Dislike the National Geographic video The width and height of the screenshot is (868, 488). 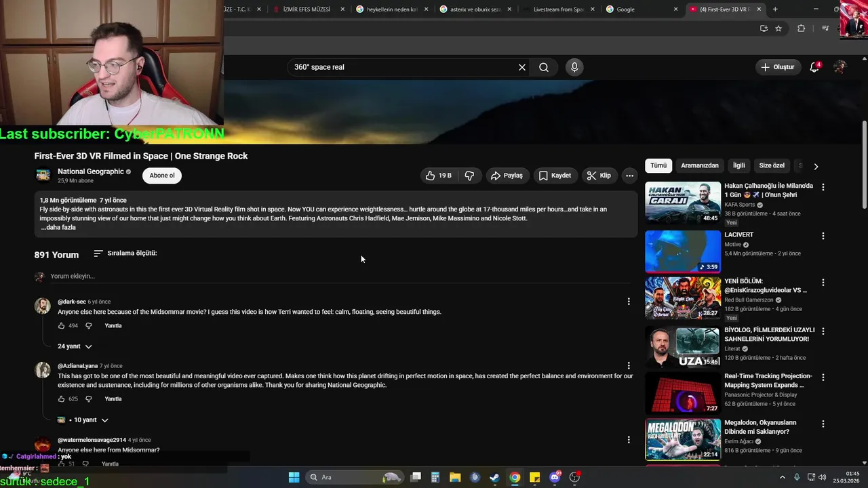(x=469, y=176)
